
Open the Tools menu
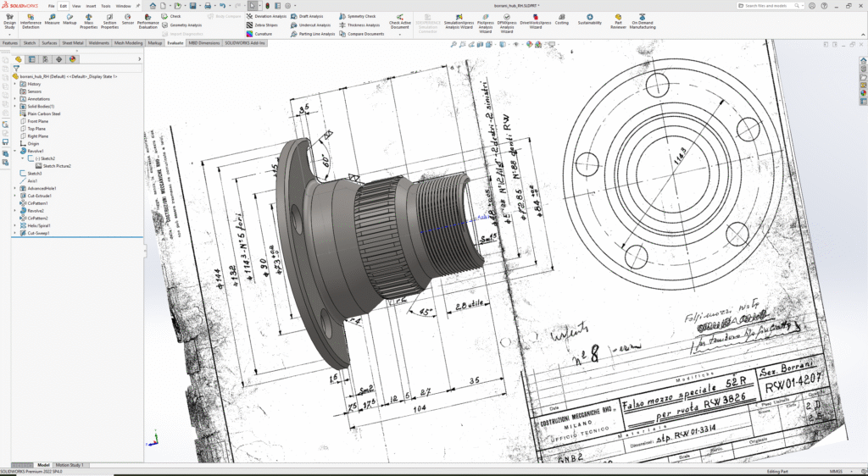pos(105,6)
